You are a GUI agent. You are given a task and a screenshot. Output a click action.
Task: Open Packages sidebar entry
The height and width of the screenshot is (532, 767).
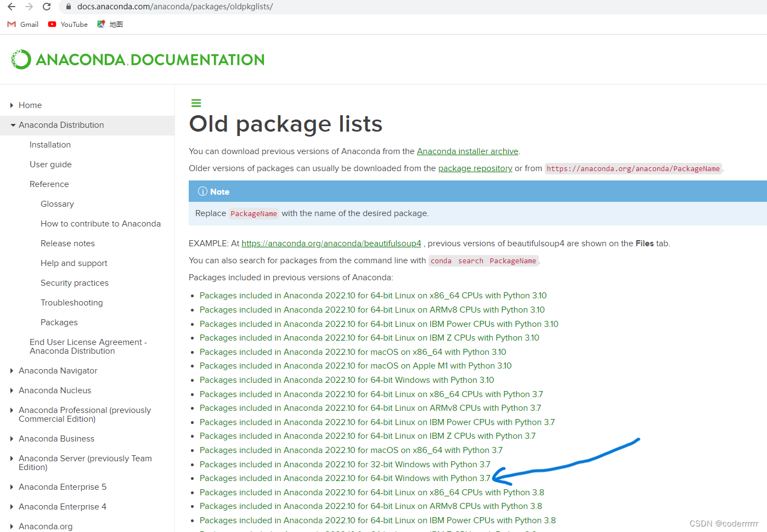tap(59, 322)
